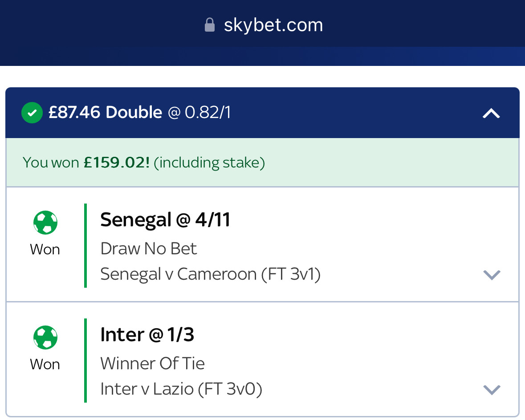The height and width of the screenshot is (420, 525).
Task: Click the green status bar beside Senegal
Action: click(x=85, y=245)
